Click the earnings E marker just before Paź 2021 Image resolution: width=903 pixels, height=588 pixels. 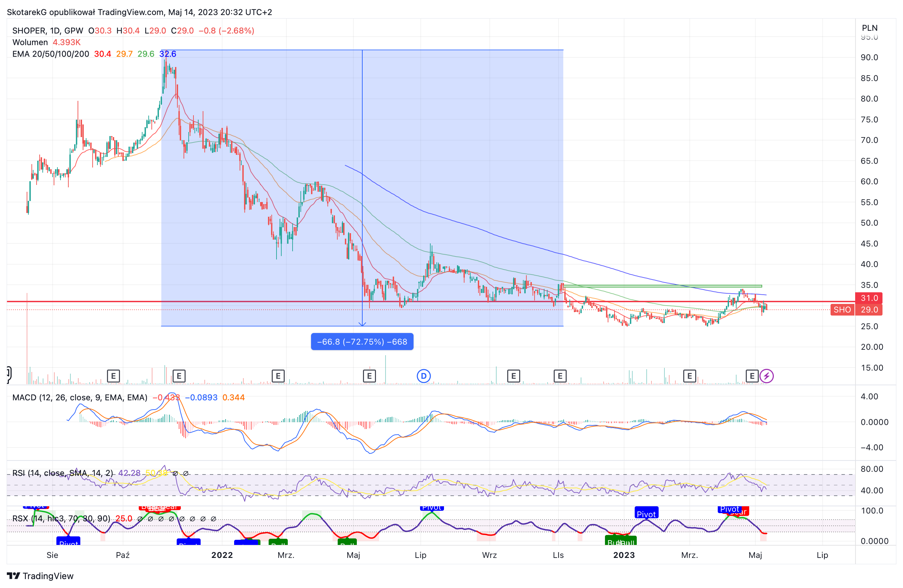(x=113, y=376)
